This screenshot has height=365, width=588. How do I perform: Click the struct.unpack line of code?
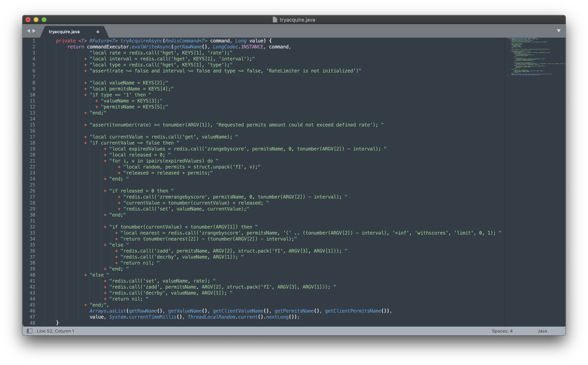[x=192, y=167]
